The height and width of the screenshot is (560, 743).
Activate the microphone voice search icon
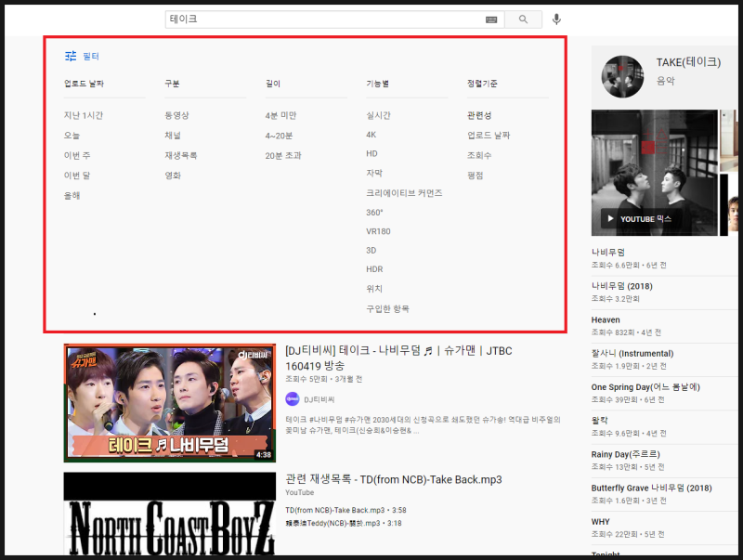[x=556, y=20]
